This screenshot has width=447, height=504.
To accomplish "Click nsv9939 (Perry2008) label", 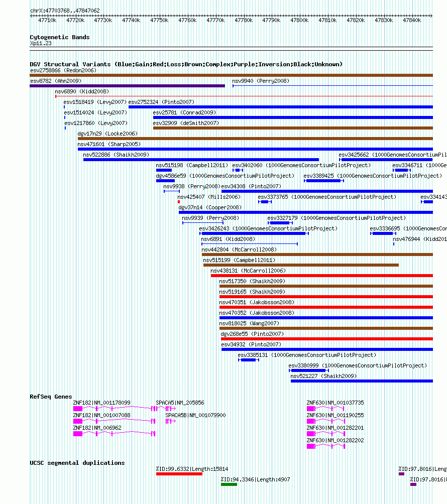I will click(x=210, y=218).
